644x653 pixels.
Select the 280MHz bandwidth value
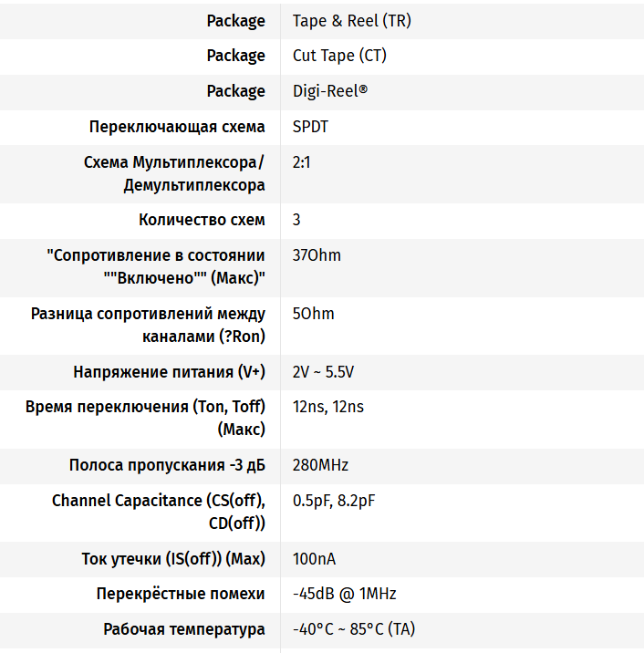pyautogui.click(x=320, y=465)
